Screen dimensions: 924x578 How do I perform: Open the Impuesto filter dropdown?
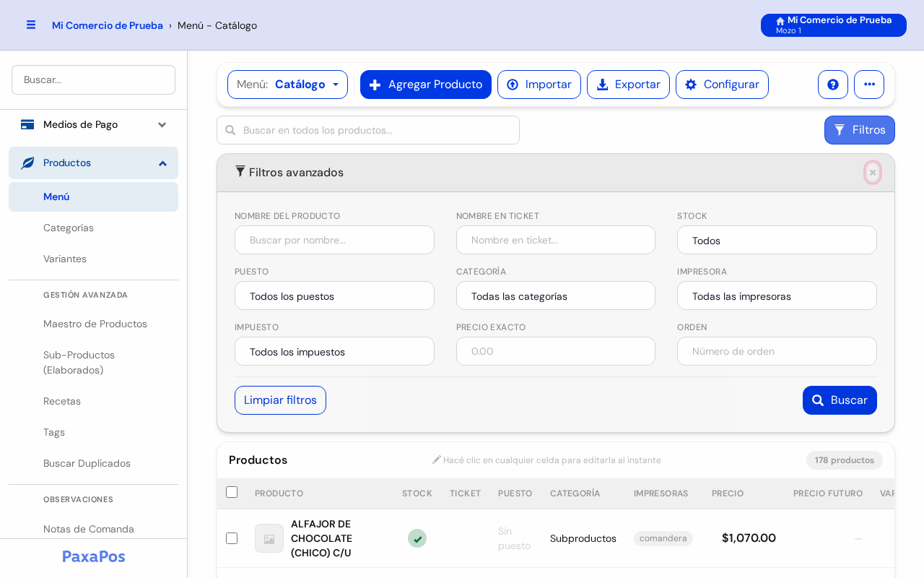(x=334, y=351)
